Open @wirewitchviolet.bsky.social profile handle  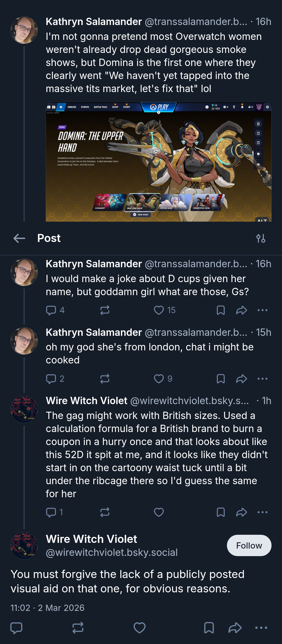pos(112,552)
